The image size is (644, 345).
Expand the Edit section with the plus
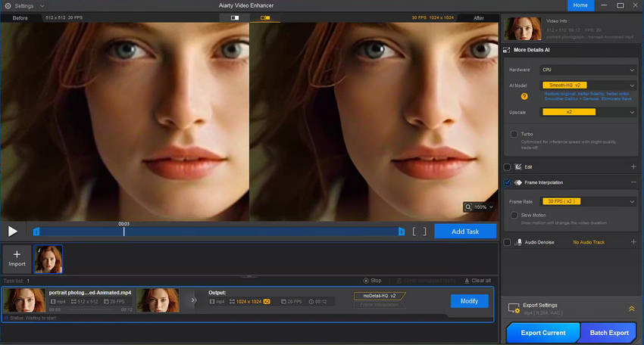point(633,166)
